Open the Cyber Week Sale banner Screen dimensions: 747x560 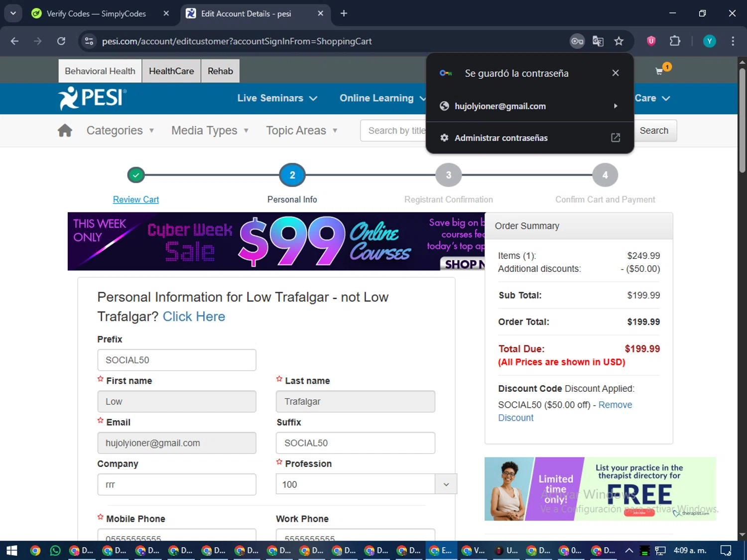tap(276, 241)
